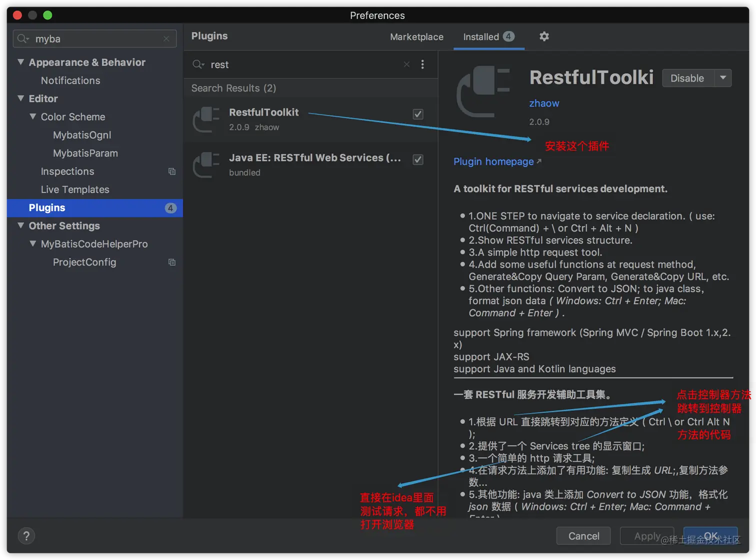Collapse the MyBatisCodeHelperPro node
Screen dimensions: 756x560
coord(33,244)
